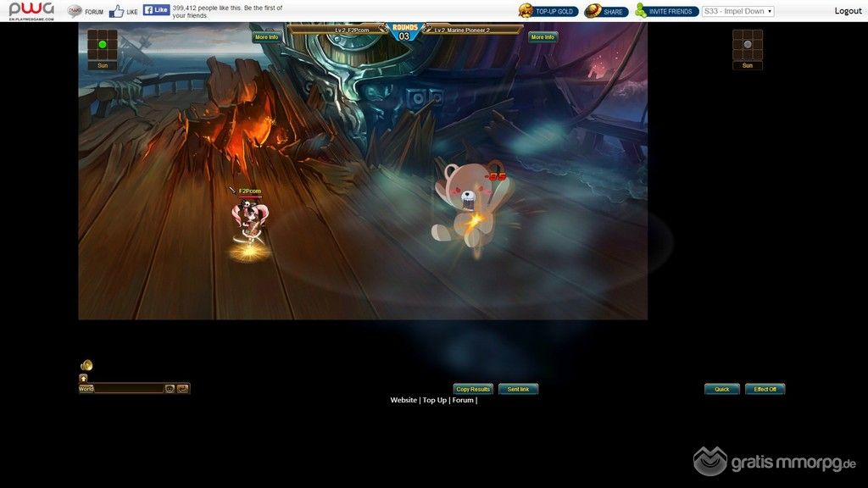Expand the S33 - Impel Down server dropdown
This screenshot has height=488, width=868.
pos(737,11)
